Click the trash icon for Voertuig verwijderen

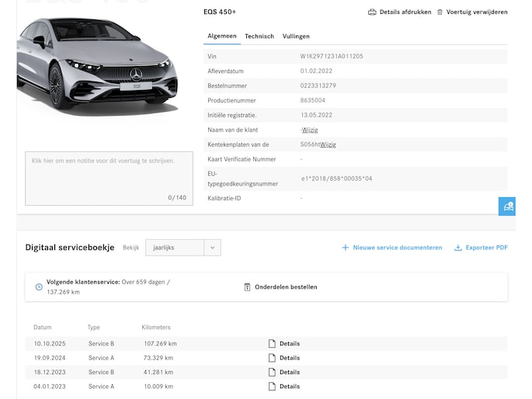click(440, 12)
